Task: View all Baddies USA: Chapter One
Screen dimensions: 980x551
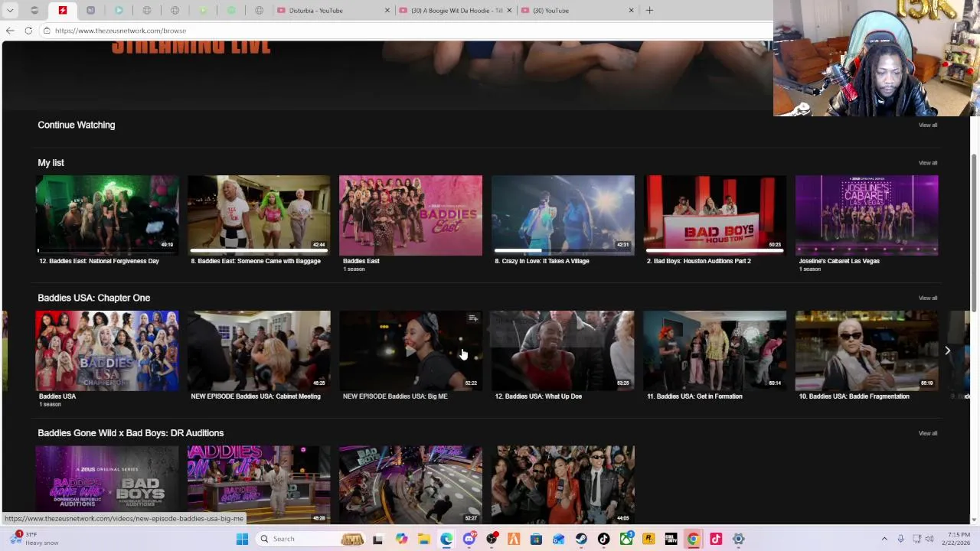Action: click(x=927, y=298)
